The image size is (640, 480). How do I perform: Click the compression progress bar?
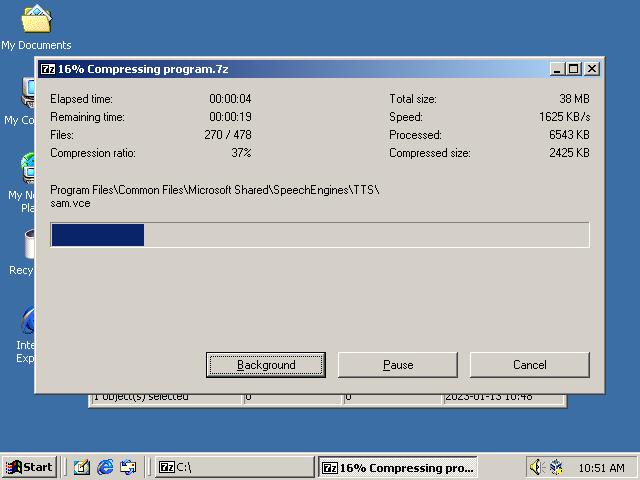320,235
